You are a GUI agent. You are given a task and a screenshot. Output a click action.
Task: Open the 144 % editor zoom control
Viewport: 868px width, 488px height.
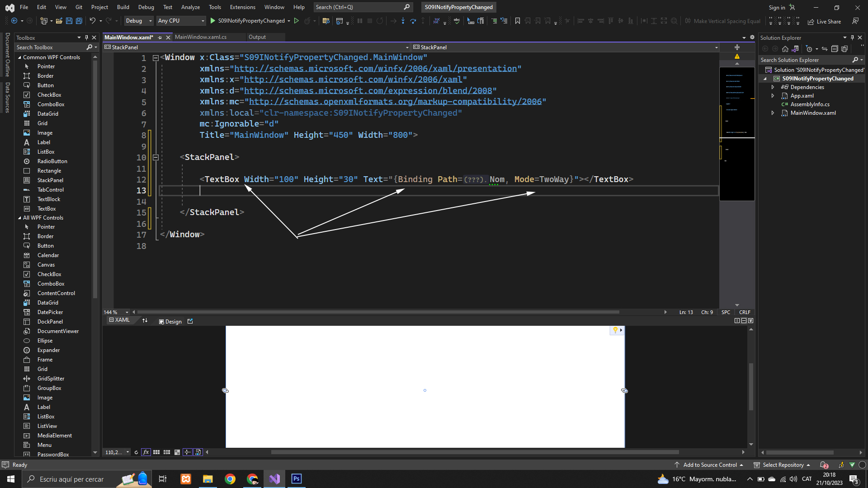coord(116,312)
